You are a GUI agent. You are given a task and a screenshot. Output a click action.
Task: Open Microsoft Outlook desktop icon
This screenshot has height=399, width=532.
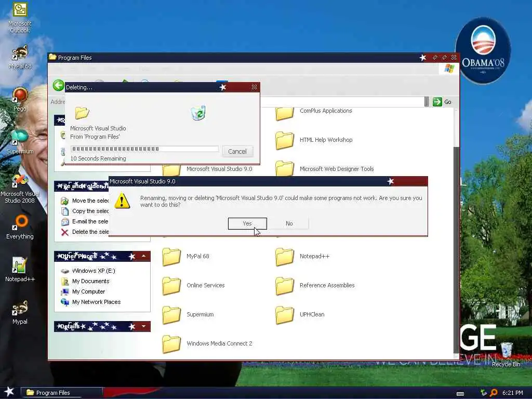pyautogui.click(x=20, y=18)
